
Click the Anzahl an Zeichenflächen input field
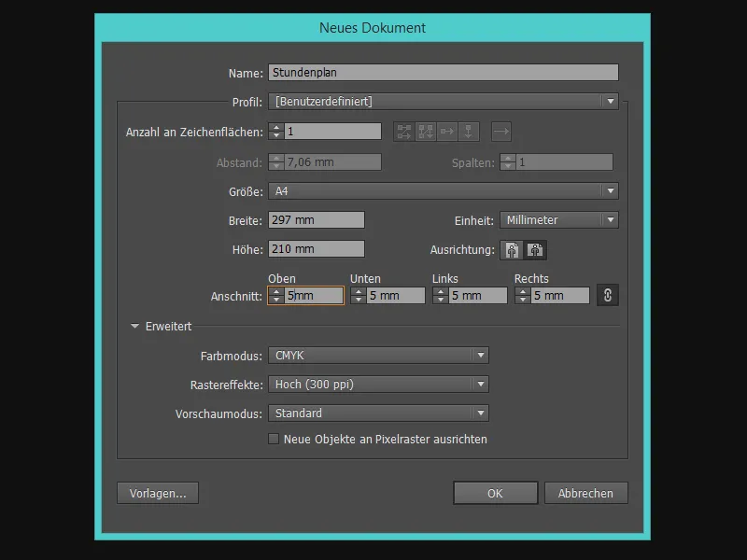pos(332,132)
